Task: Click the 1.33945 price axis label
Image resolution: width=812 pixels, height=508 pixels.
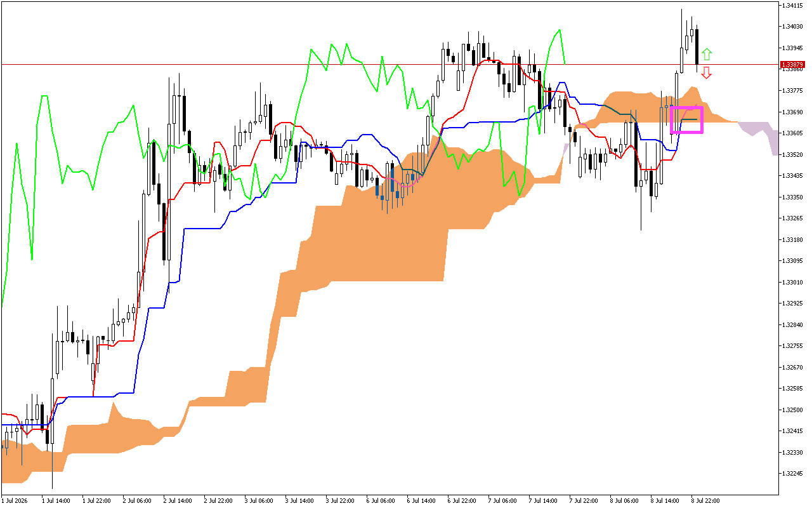Action: 793,48
